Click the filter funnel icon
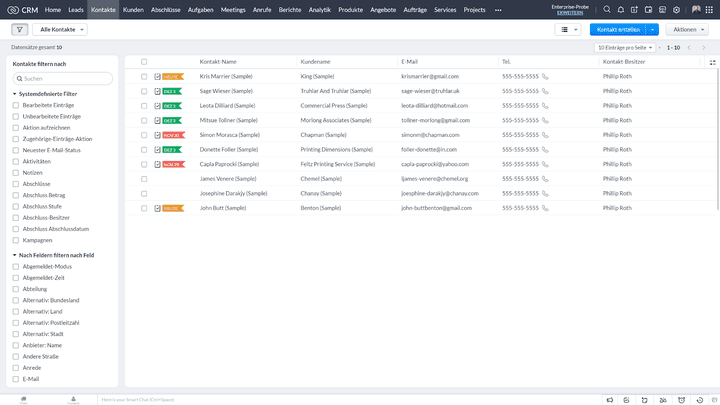720x405 pixels. click(x=20, y=30)
